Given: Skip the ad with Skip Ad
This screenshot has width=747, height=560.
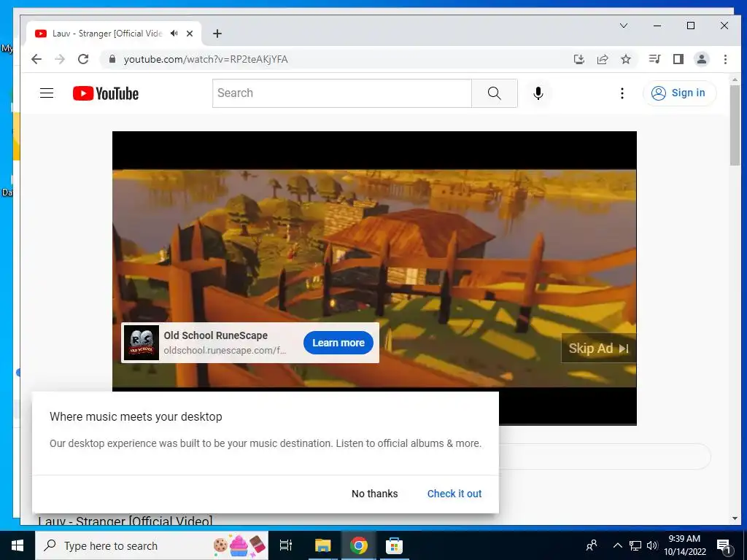Looking at the screenshot, I should point(598,349).
